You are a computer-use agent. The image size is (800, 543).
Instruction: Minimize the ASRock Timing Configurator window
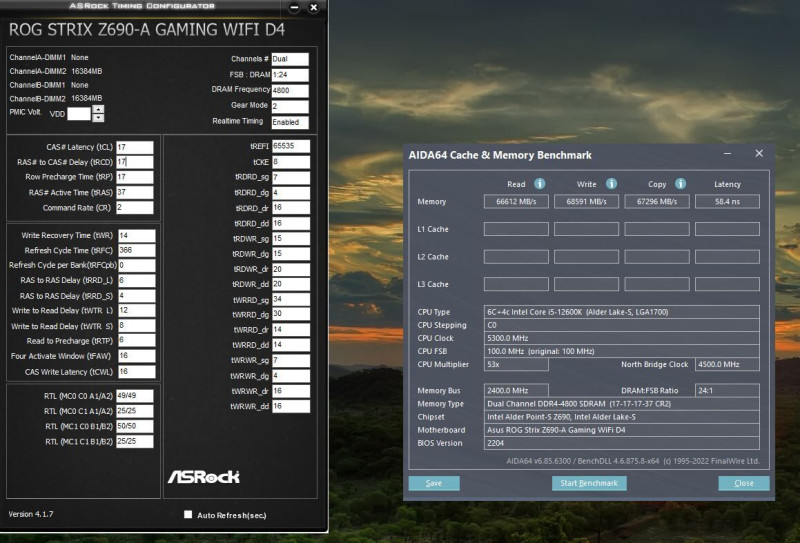tap(294, 8)
